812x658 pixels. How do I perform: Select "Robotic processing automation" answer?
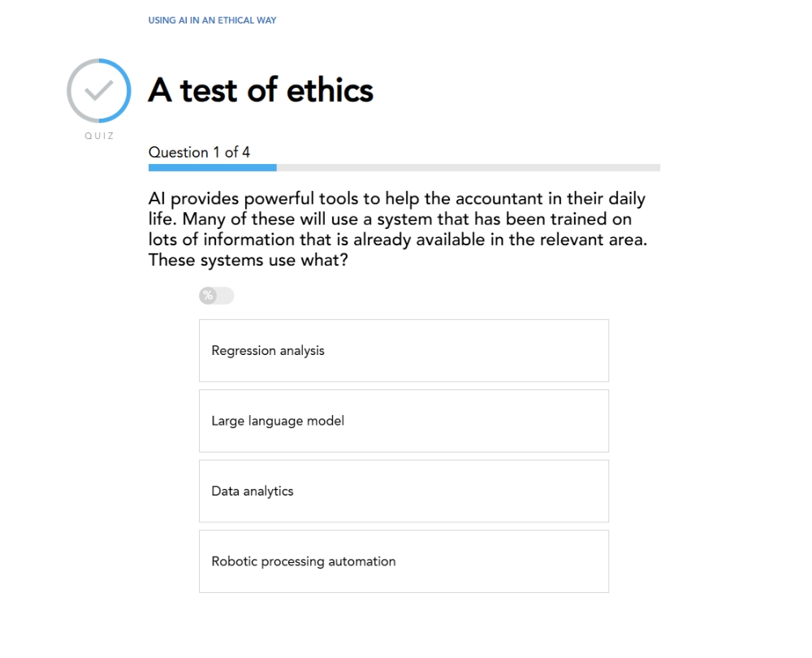click(404, 561)
